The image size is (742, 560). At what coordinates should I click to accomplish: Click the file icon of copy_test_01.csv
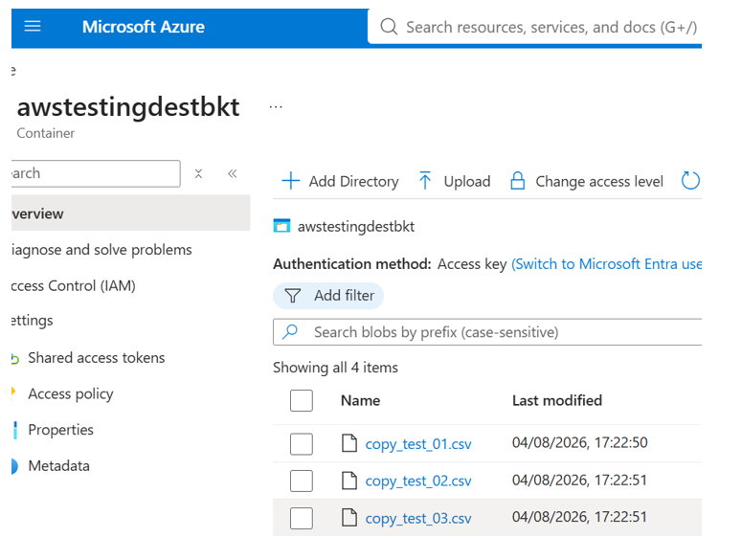coord(349,443)
